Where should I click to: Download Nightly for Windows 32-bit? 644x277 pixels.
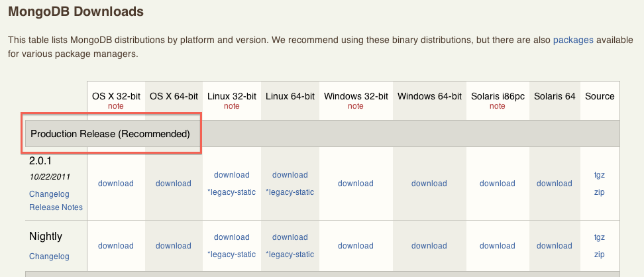coord(356,246)
